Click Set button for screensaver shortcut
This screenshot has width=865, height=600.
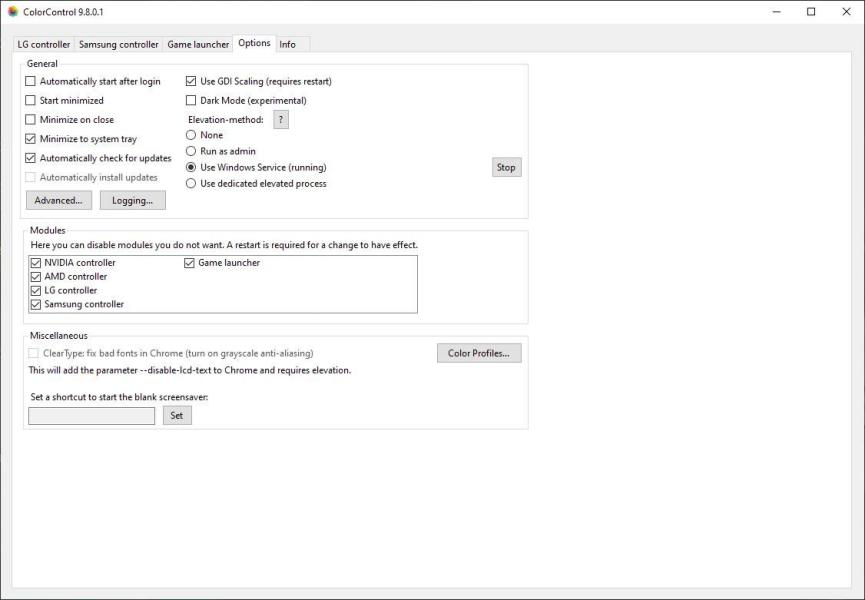point(177,415)
